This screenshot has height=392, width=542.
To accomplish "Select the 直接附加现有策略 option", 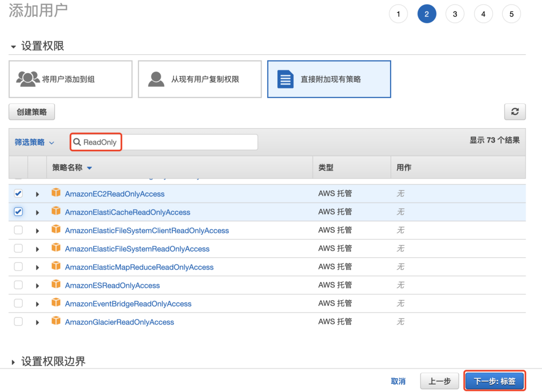I will (x=329, y=79).
